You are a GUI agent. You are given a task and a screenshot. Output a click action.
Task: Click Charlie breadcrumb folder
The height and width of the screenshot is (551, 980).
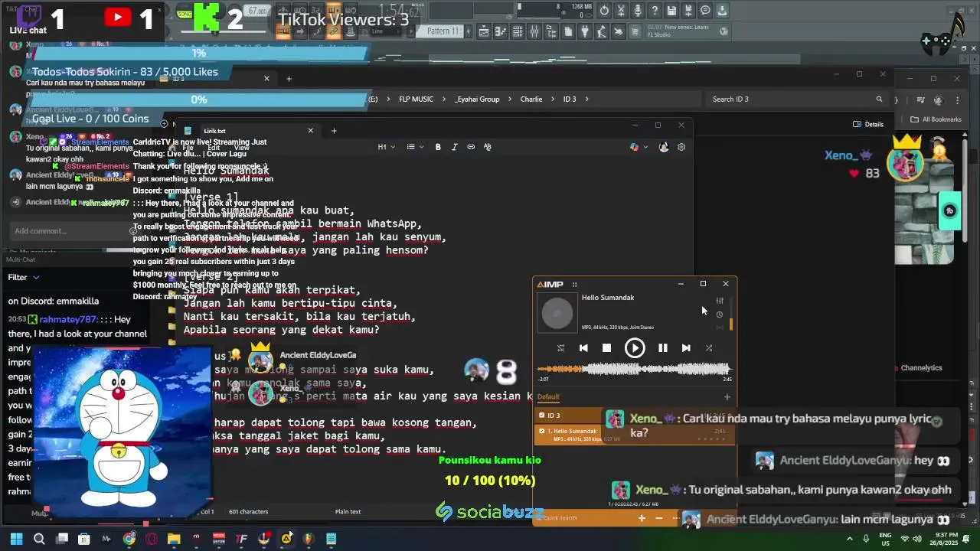[531, 99]
